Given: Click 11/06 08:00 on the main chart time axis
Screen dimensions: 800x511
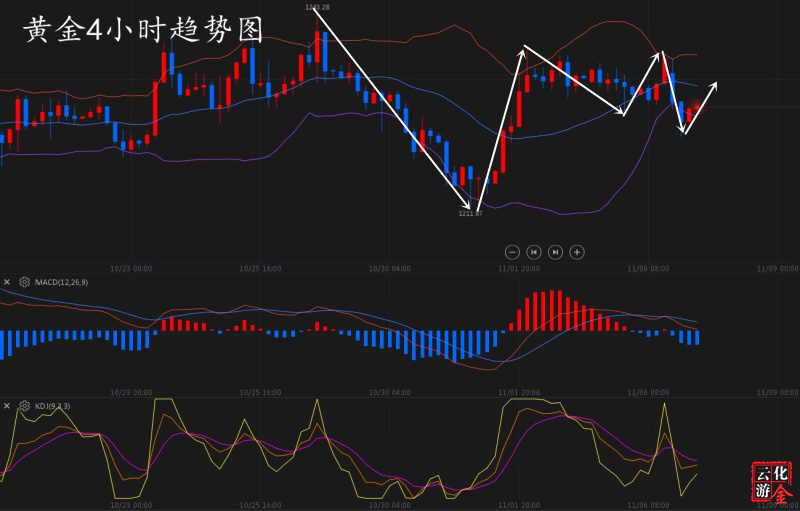Looking at the screenshot, I should point(648,268).
